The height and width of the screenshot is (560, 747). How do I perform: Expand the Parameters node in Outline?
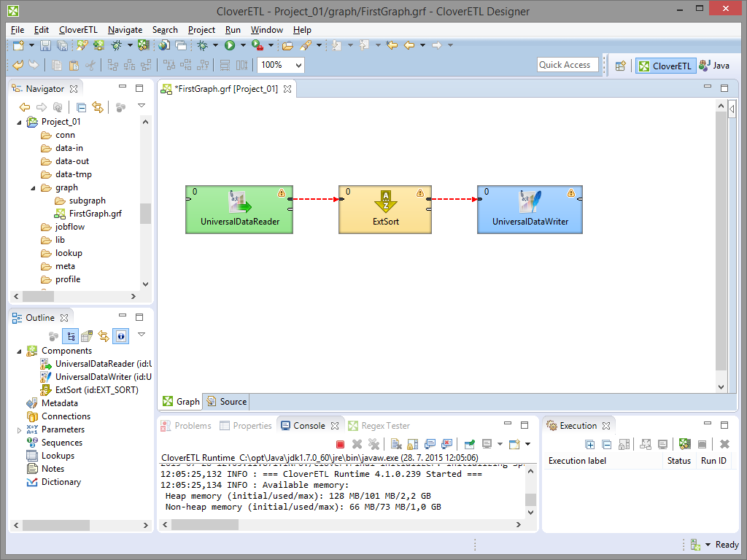tap(20, 430)
